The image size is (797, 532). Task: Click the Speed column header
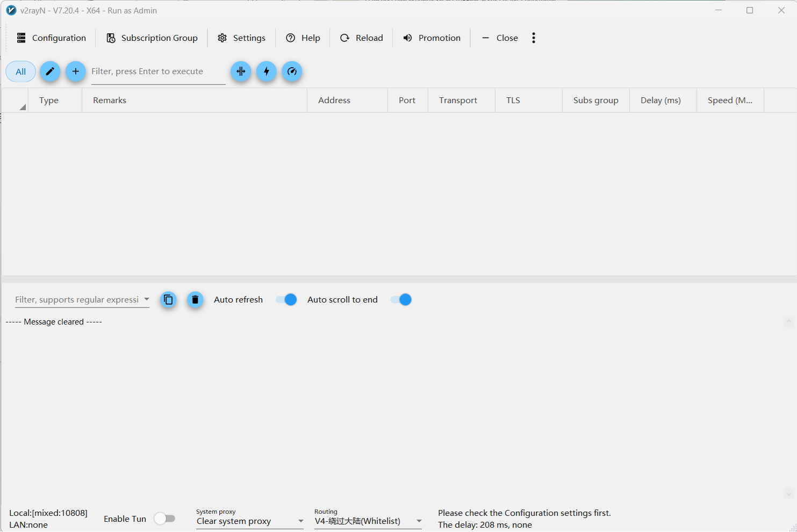click(730, 100)
